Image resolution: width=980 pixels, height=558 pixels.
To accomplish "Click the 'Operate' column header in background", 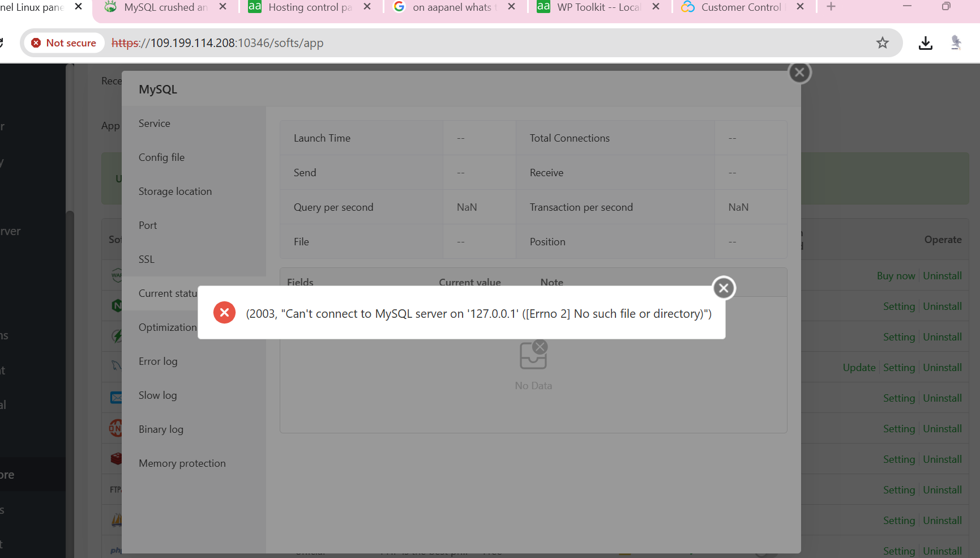I will 943,240.
